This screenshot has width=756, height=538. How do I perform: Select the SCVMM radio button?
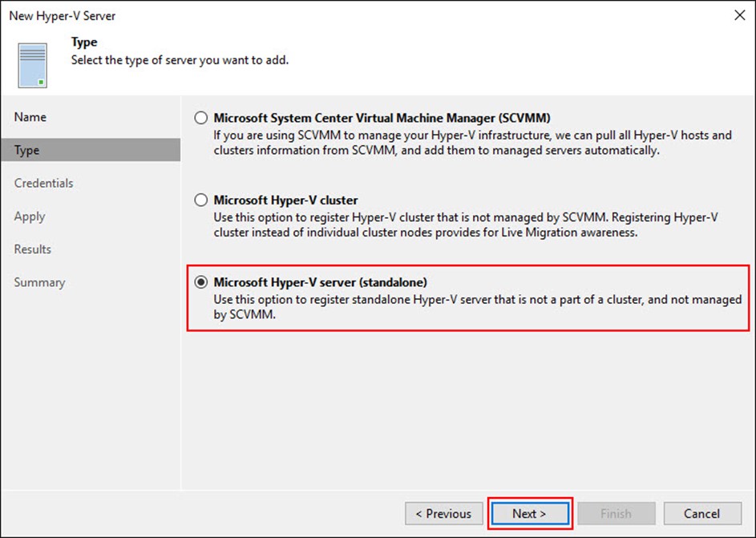click(x=201, y=118)
